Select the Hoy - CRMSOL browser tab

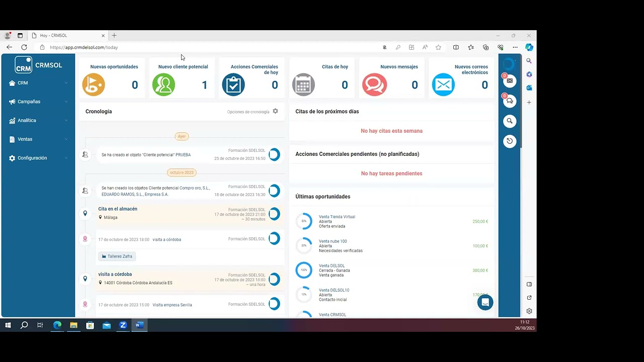click(67, 36)
